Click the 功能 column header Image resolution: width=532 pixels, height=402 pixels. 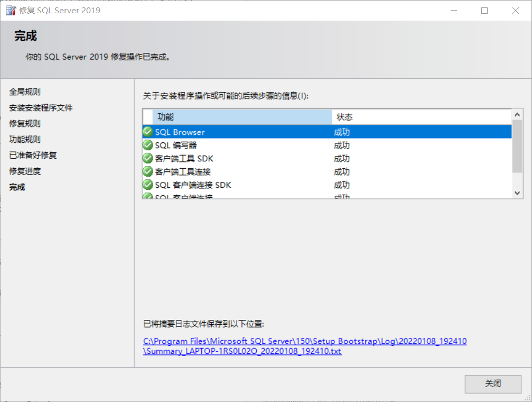pos(242,117)
